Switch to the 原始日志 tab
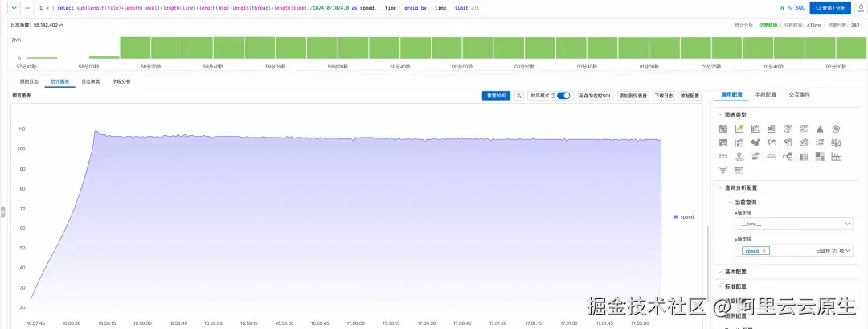The height and width of the screenshot is (329, 868). point(29,81)
